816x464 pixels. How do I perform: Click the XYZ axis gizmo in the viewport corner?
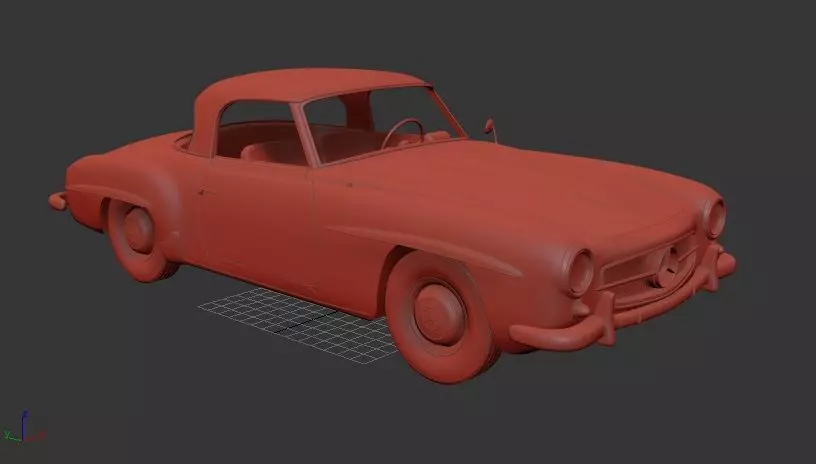coord(23,429)
